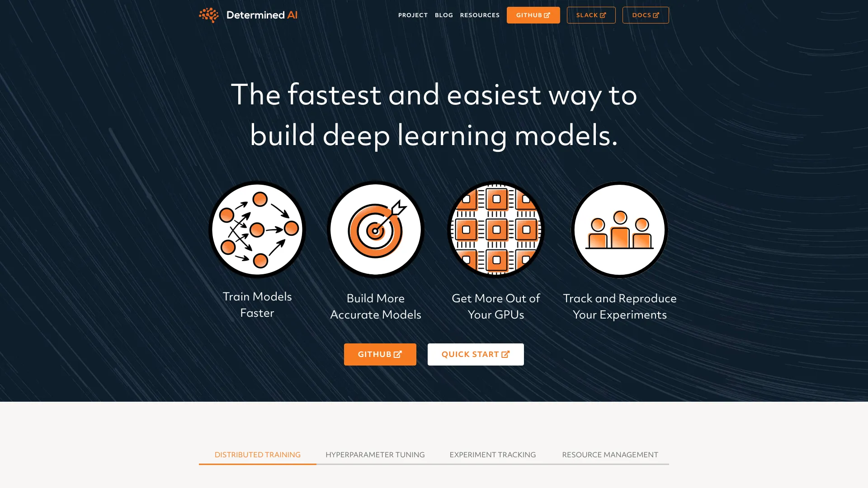
Task: Click the Get More Out of Your GPUs chip icon
Action: [495, 230]
